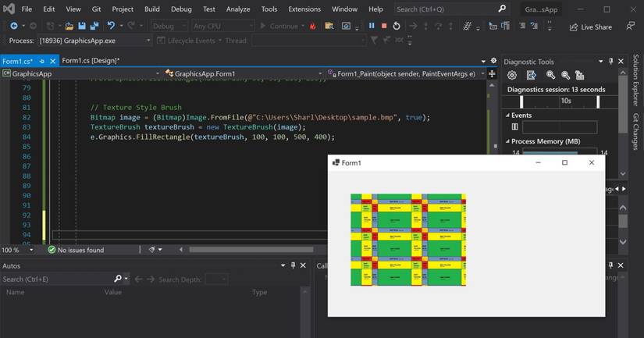Collapse the Events section in Diagnostic Tools
Screen dimensions: 644x338
point(508,114)
